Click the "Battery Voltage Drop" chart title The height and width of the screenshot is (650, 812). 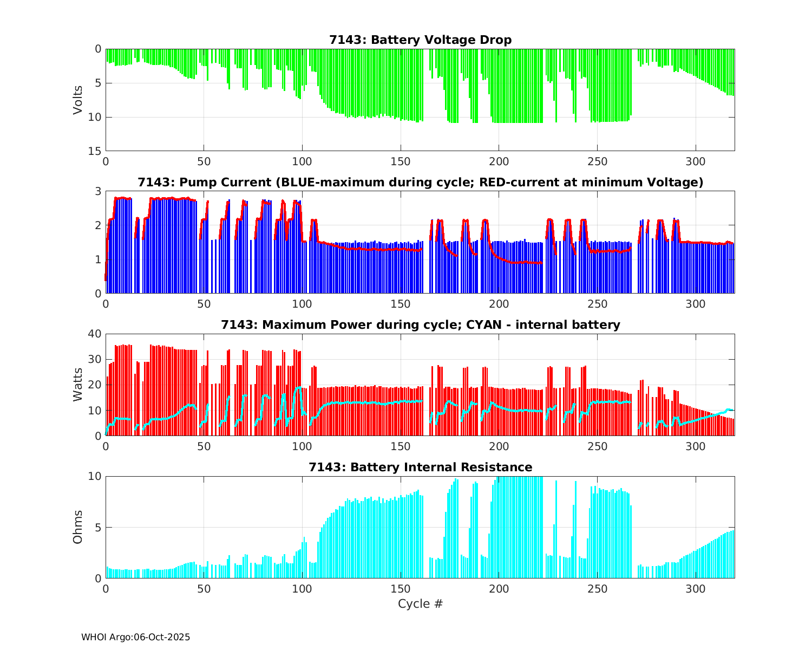tap(420, 40)
